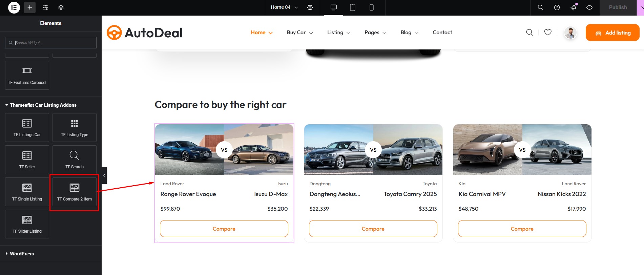The height and width of the screenshot is (275, 644).
Task: Open the Blog menu dropdown
Action: click(409, 33)
